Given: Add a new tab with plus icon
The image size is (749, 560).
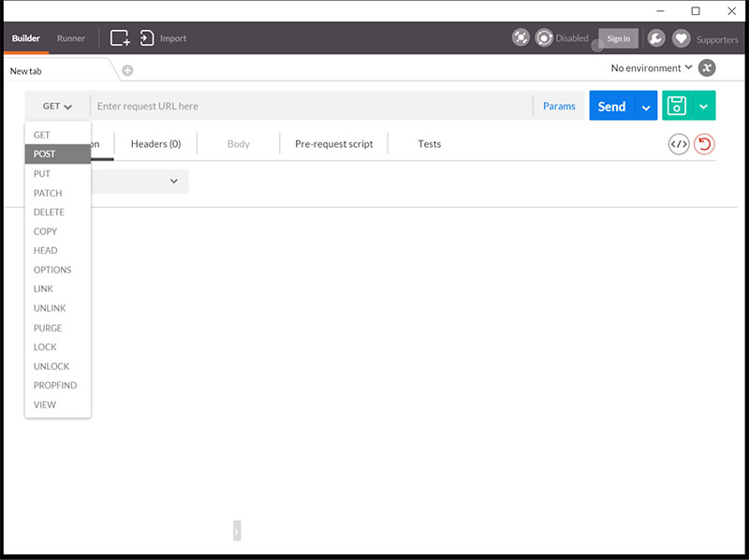Looking at the screenshot, I should 127,71.
